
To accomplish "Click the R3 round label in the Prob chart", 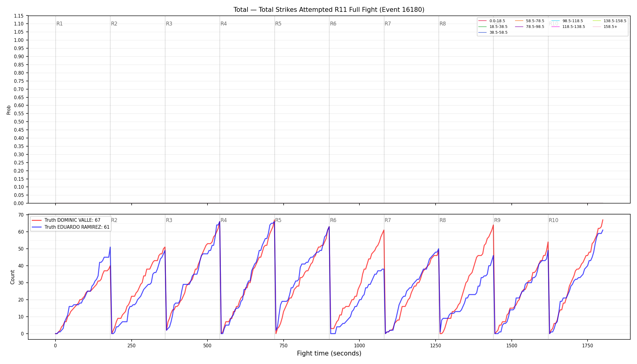I will click(x=169, y=24).
